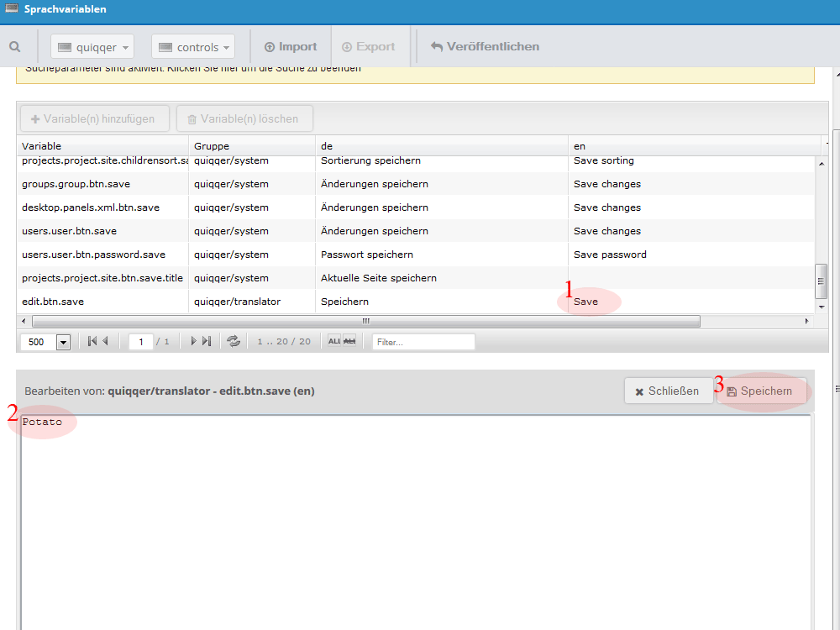Click the table vertical scrollbar thumb
Image resolution: width=840 pixels, height=630 pixels.
pyautogui.click(x=822, y=281)
